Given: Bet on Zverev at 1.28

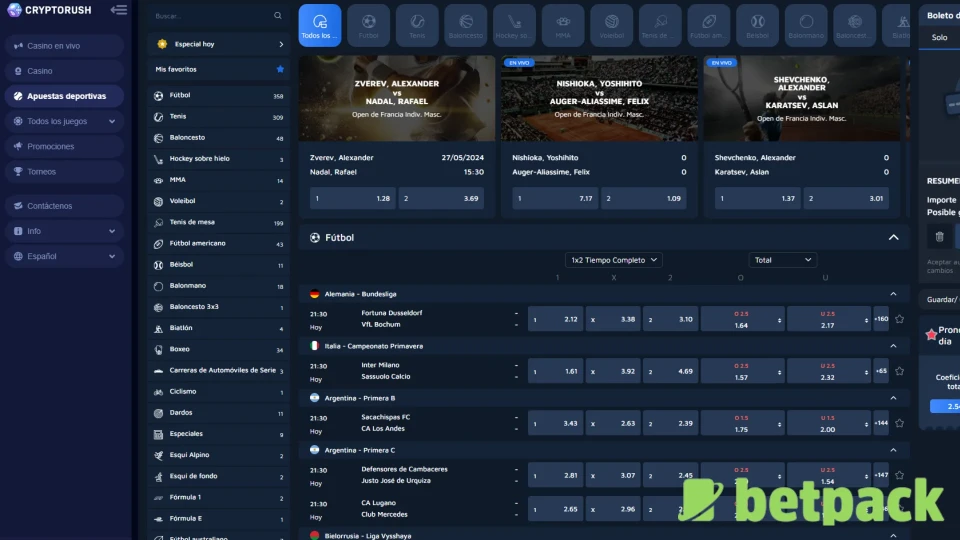Looking at the screenshot, I should [x=353, y=198].
